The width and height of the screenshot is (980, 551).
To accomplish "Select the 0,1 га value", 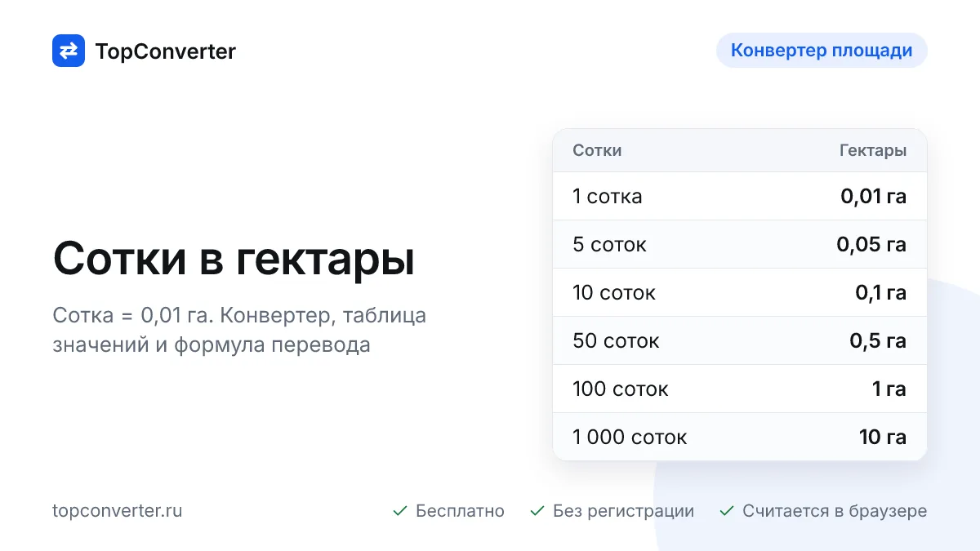I will pos(881,293).
